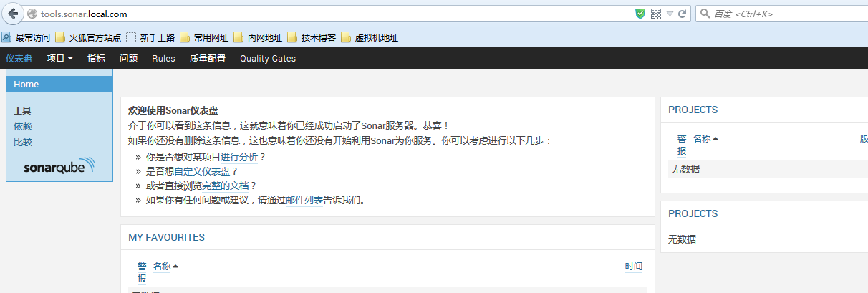Open the 内网地址 bookmark folder
The width and height of the screenshot is (868, 293).
pyautogui.click(x=258, y=37)
